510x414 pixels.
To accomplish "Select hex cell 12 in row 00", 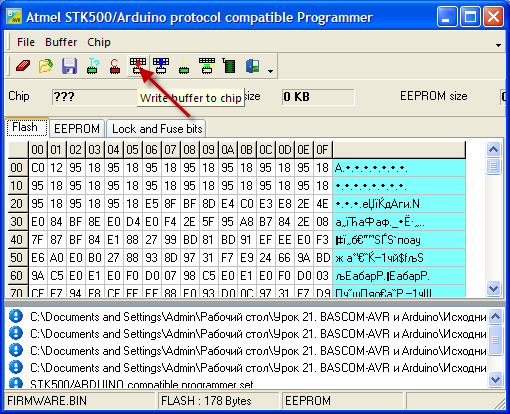I will (57, 168).
